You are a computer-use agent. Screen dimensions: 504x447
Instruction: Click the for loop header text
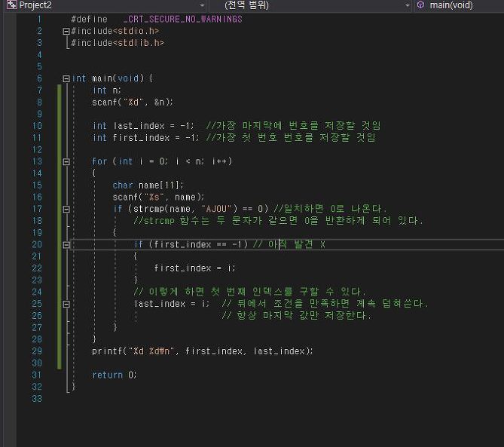[162, 161]
